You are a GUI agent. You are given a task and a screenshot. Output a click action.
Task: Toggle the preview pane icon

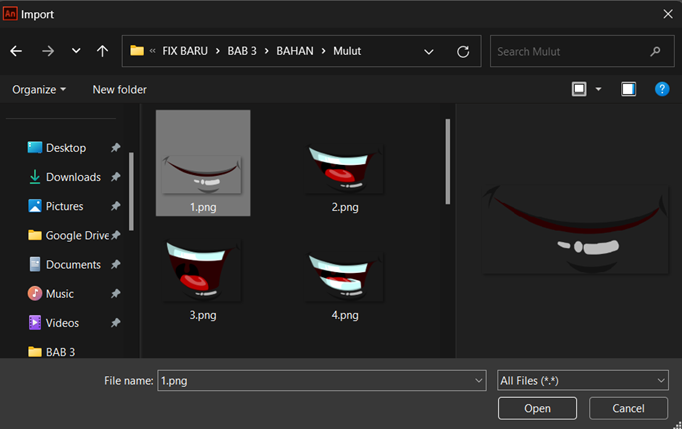coord(628,89)
